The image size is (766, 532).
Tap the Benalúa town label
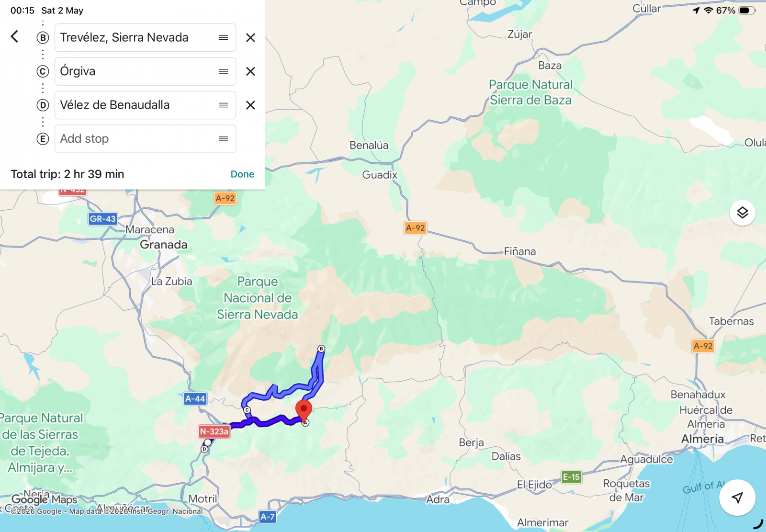pyautogui.click(x=369, y=145)
